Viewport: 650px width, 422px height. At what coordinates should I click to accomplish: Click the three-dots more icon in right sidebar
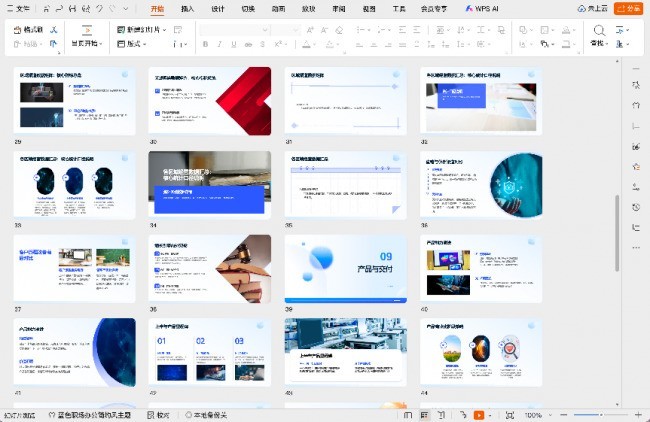pos(636,247)
